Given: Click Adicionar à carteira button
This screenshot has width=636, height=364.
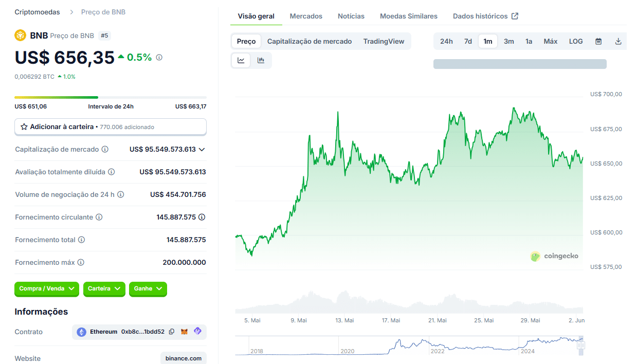Looking at the screenshot, I should coord(111,126).
